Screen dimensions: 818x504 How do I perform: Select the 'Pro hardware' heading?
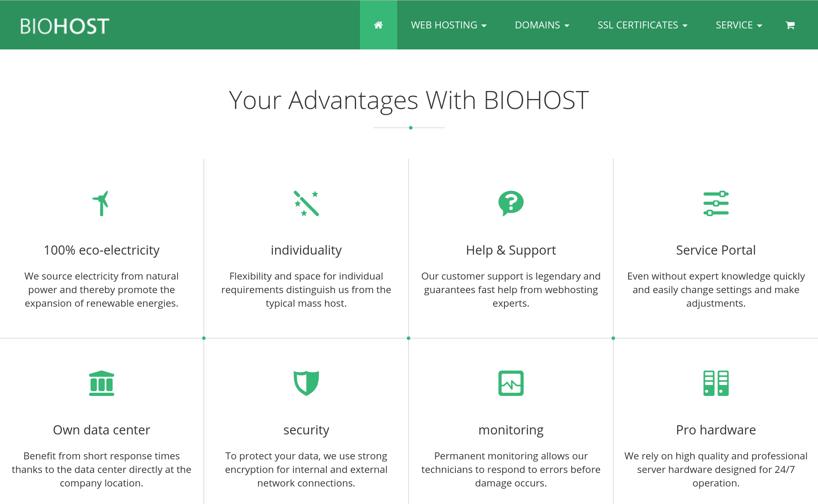pos(716,430)
